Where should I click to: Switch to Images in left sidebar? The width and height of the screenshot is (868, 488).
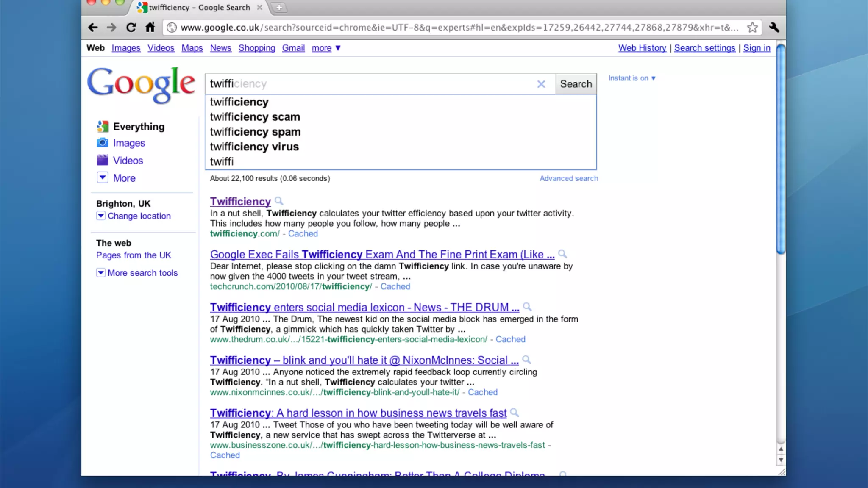128,143
